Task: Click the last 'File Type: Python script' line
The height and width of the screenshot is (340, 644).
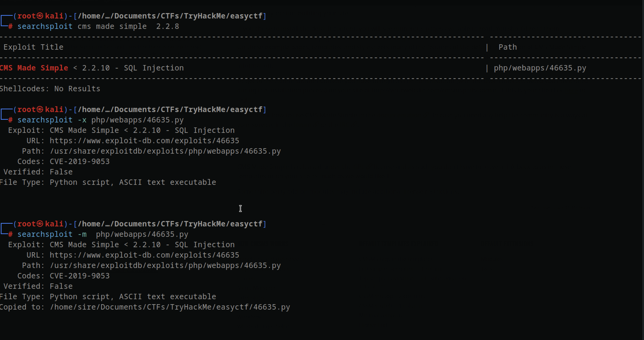Action: coord(108,297)
